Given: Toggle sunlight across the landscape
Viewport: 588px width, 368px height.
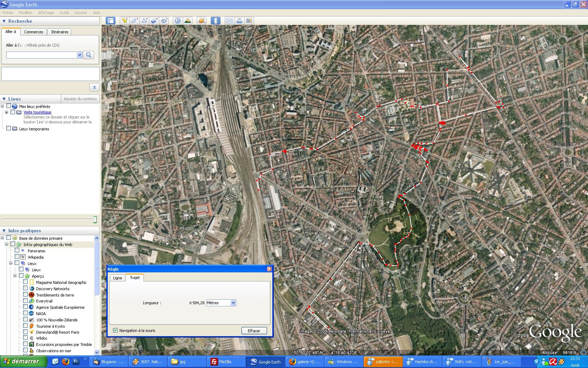Looking at the screenshot, I should 188,21.
